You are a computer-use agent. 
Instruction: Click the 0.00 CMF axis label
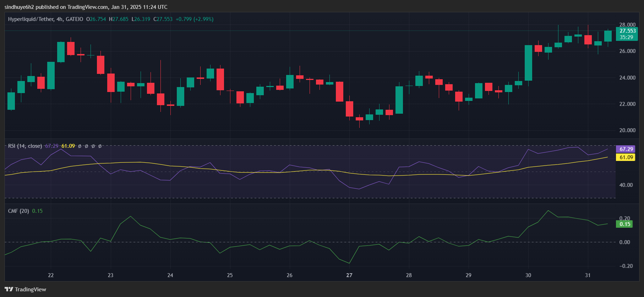[x=625, y=242]
